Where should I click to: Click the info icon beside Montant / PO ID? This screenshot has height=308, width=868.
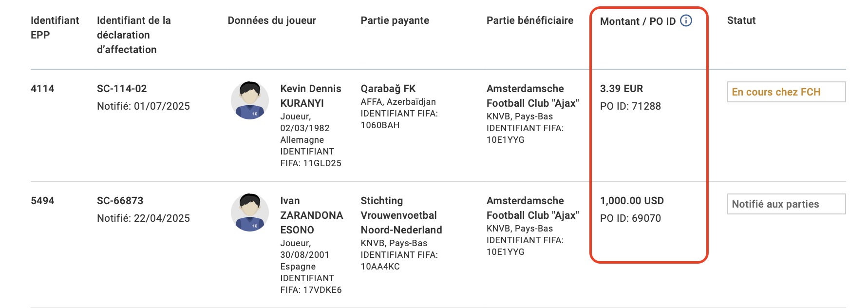(686, 20)
